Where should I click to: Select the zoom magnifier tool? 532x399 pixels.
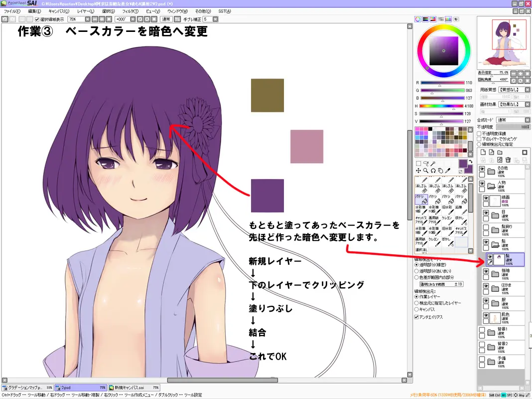pos(426,171)
